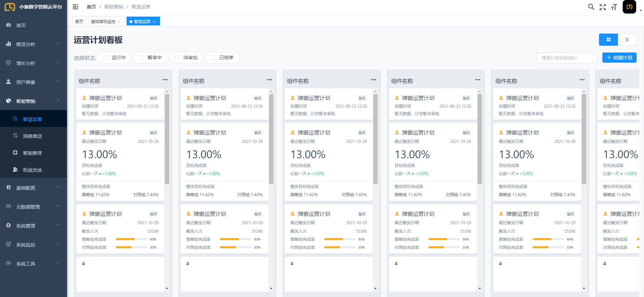Click first column's 策略组完成率 60% progress bar
This screenshot has height=297, width=644.
click(131, 239)
